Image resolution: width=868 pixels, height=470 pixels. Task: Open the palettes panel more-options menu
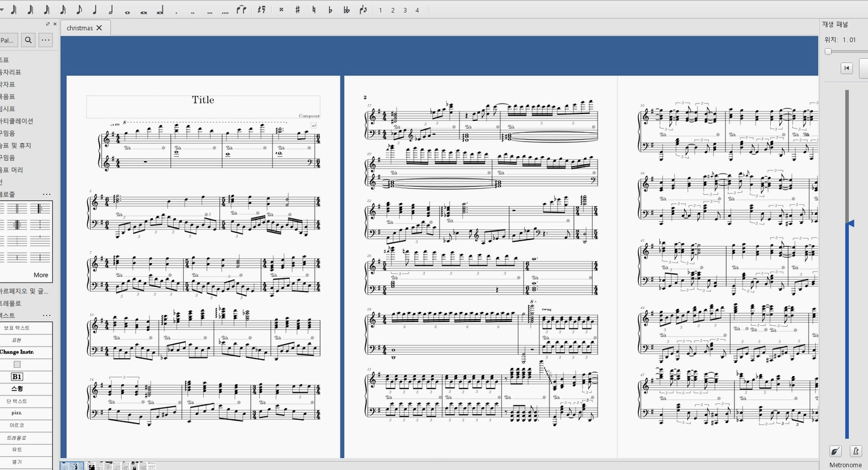pyautogui.click(x=46, y=40)
